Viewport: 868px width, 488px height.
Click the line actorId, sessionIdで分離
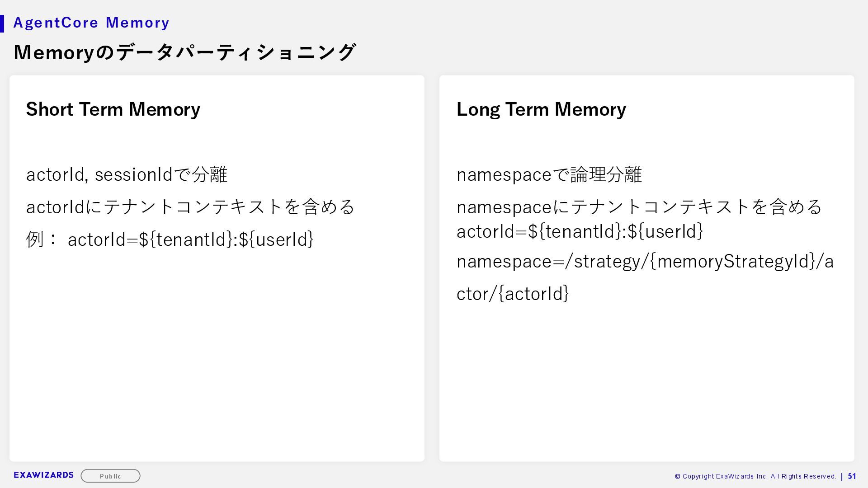(x=127, y=174)
